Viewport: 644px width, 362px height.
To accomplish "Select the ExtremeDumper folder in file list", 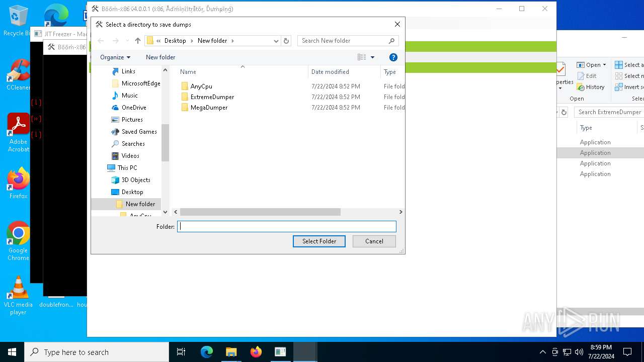I will click(x=212, y=97).
